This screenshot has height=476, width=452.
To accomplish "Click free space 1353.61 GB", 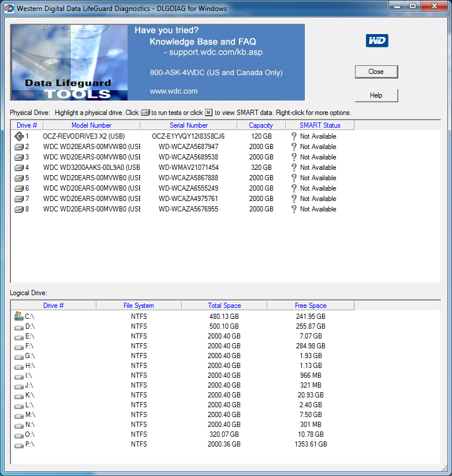I will tap(311, 444).
